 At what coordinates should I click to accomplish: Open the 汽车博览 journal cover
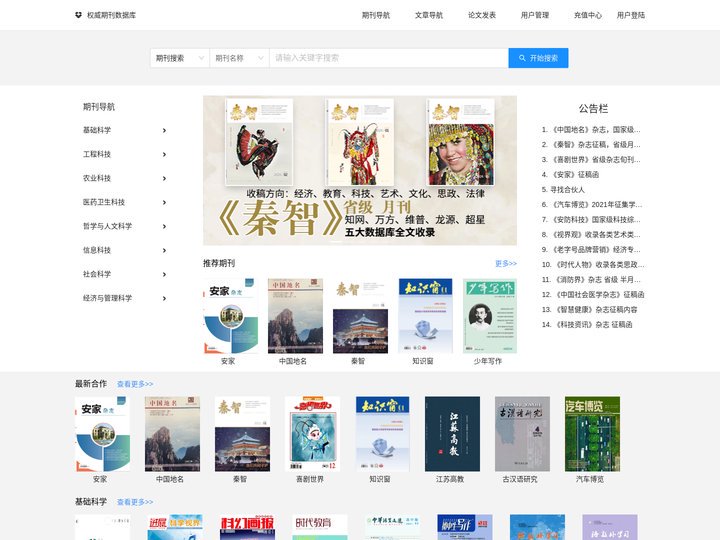(x=592, y=434)
